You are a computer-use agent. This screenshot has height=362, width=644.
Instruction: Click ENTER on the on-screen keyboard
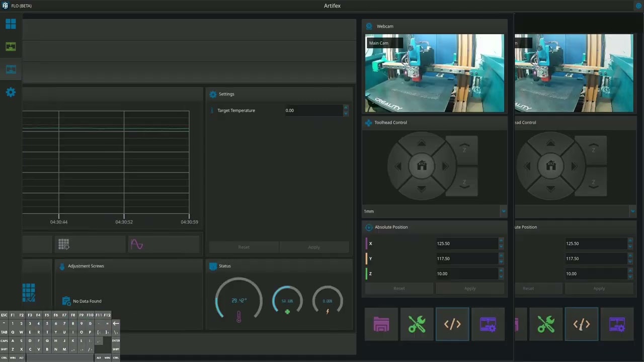(x=116, y=341)
